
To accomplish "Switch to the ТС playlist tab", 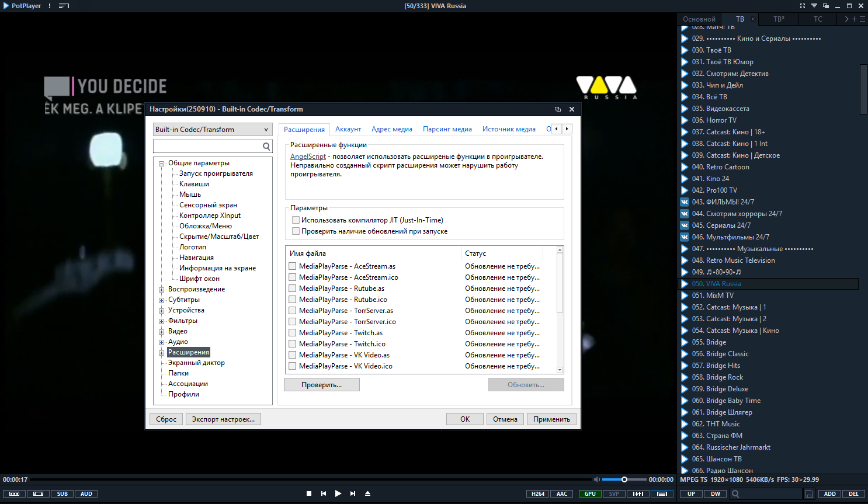I will tap(818, 19).
